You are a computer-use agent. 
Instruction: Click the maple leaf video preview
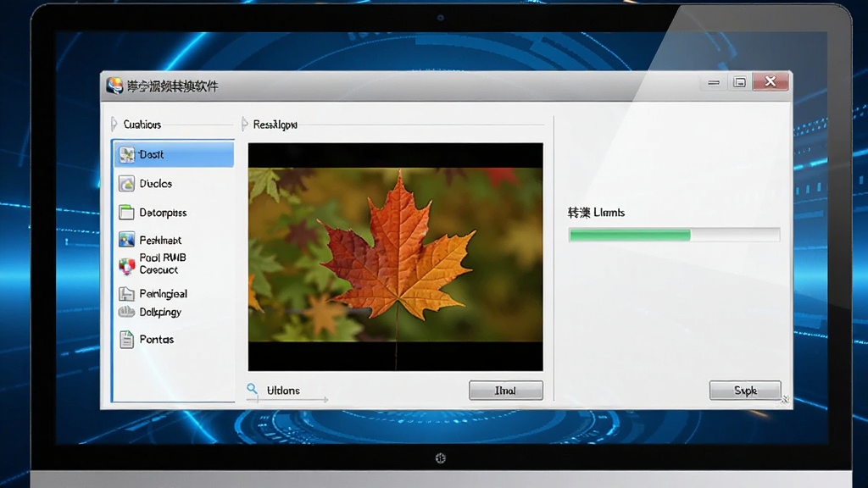coord(395,257)
